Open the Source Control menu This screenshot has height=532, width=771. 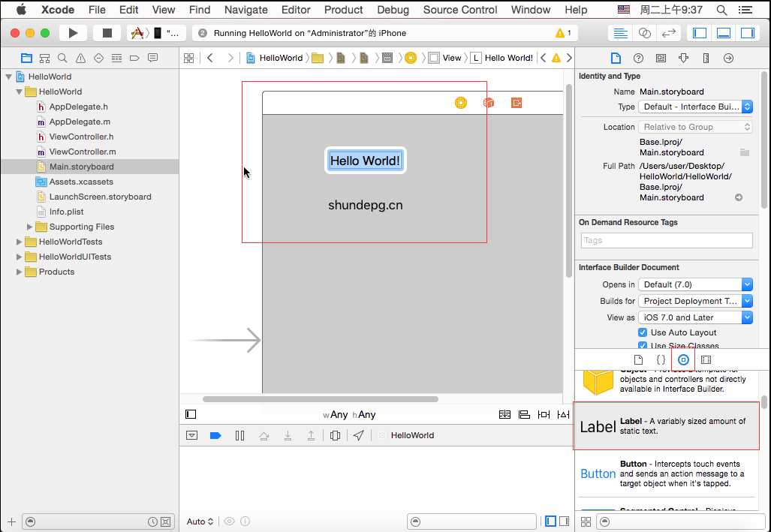(x=459, y=9)
